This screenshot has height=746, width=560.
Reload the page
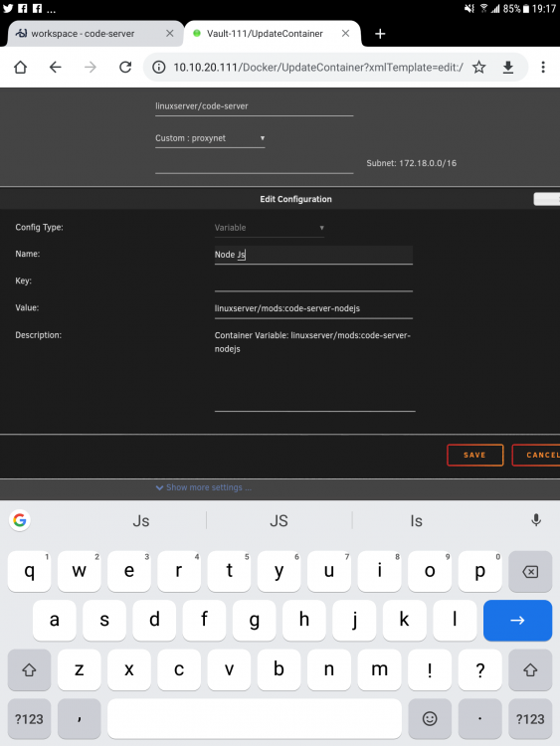pos(125,67)
